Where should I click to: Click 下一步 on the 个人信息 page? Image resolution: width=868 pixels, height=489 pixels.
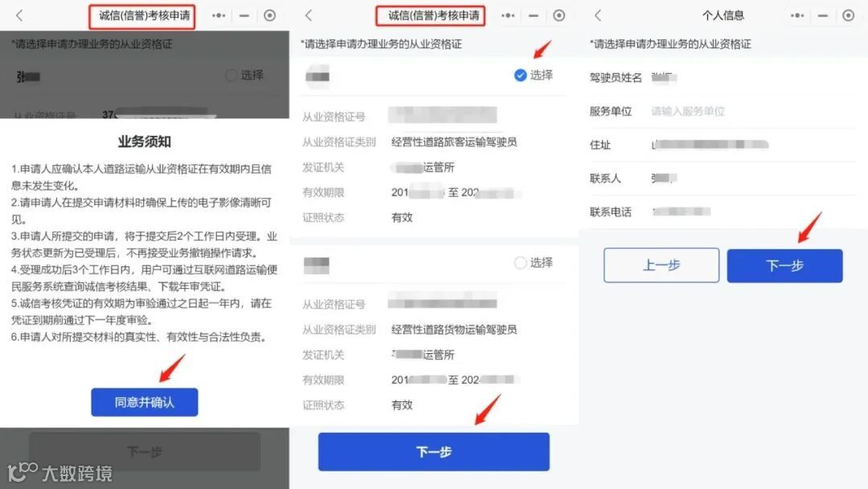[784, 266]
